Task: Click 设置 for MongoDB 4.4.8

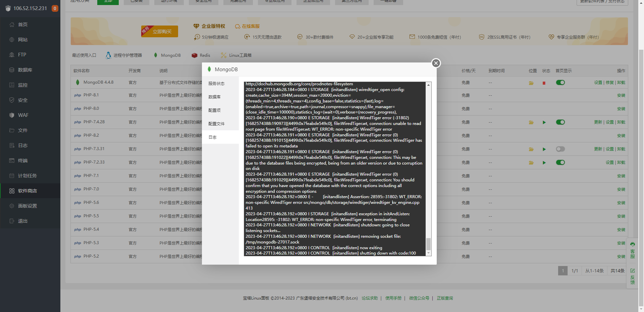Action: pos(598,83)
